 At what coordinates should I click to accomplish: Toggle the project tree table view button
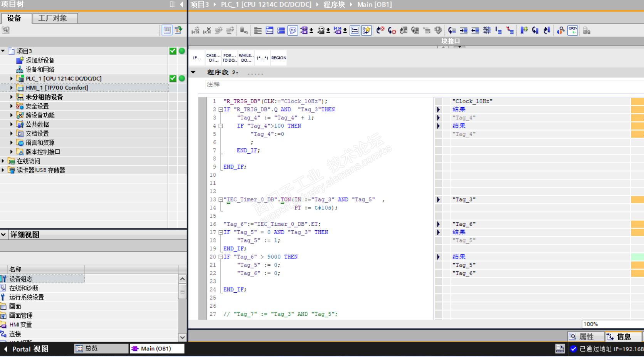[167, 30]
